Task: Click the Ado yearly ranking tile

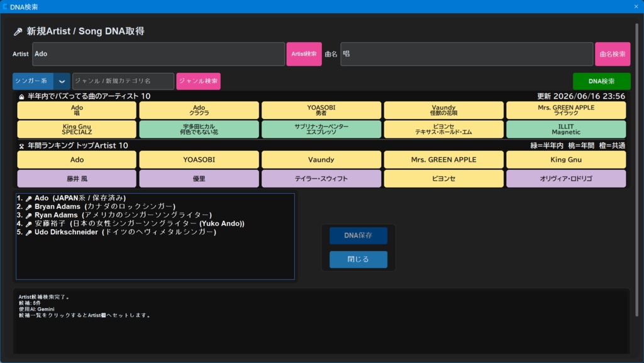Action: pyautogui.click(x=77, y=160)
